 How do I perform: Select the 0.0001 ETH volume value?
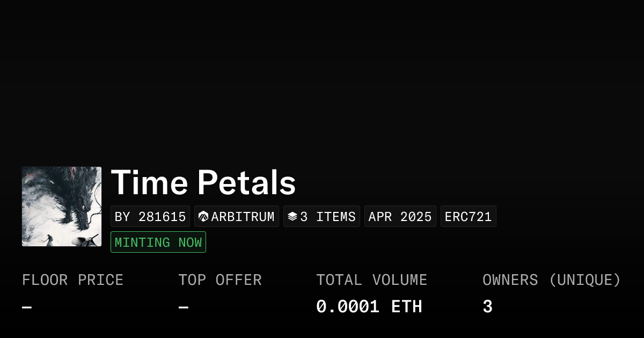click(x=369, y=307)
